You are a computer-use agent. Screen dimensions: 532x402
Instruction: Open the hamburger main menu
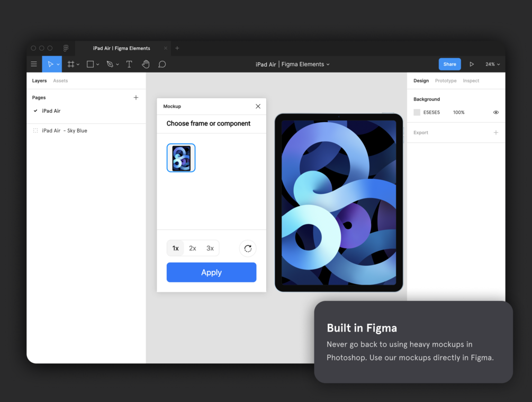point(34,64)
